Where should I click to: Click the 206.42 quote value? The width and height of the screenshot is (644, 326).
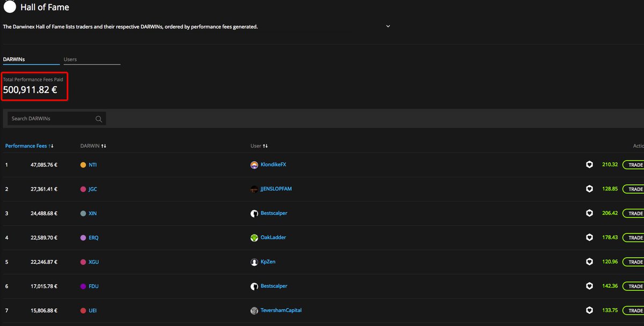coord(610,213)
